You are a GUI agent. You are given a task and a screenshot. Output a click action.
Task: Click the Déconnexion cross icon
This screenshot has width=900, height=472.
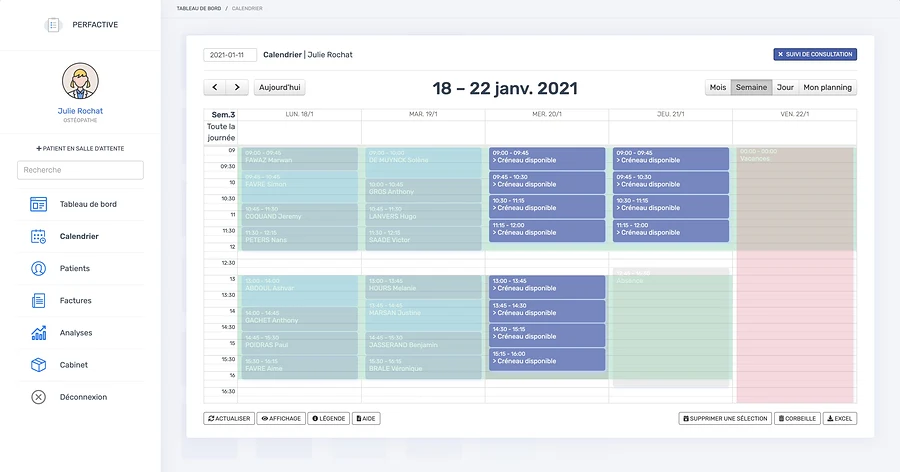point(38,397)
